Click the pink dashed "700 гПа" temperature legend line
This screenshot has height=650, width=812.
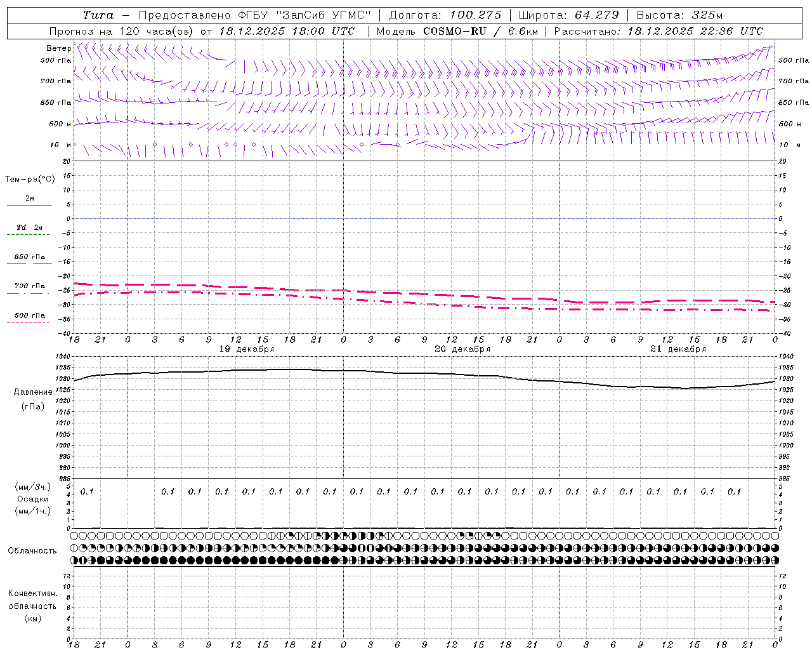tap(29, 293)
